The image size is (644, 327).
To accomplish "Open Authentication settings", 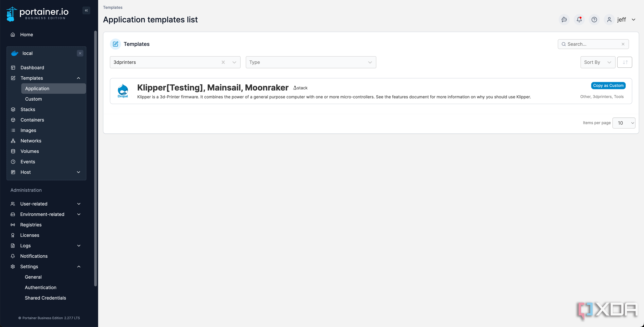I will [x=41, y=288].
